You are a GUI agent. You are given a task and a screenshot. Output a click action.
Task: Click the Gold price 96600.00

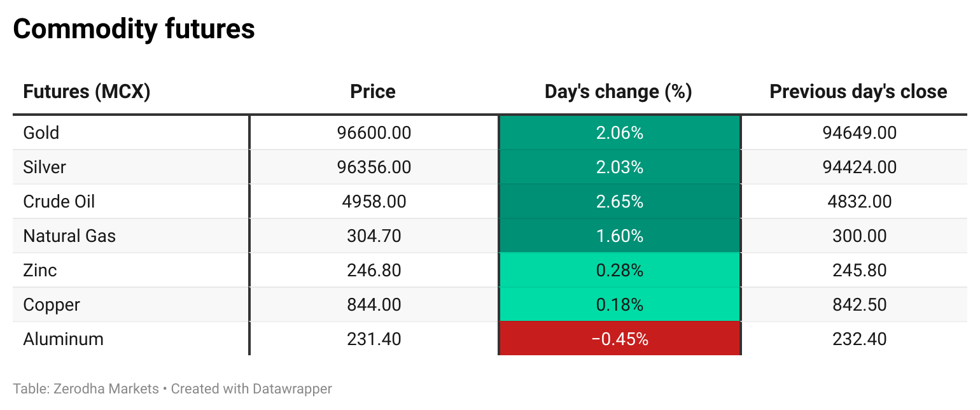tap(374, 133)
